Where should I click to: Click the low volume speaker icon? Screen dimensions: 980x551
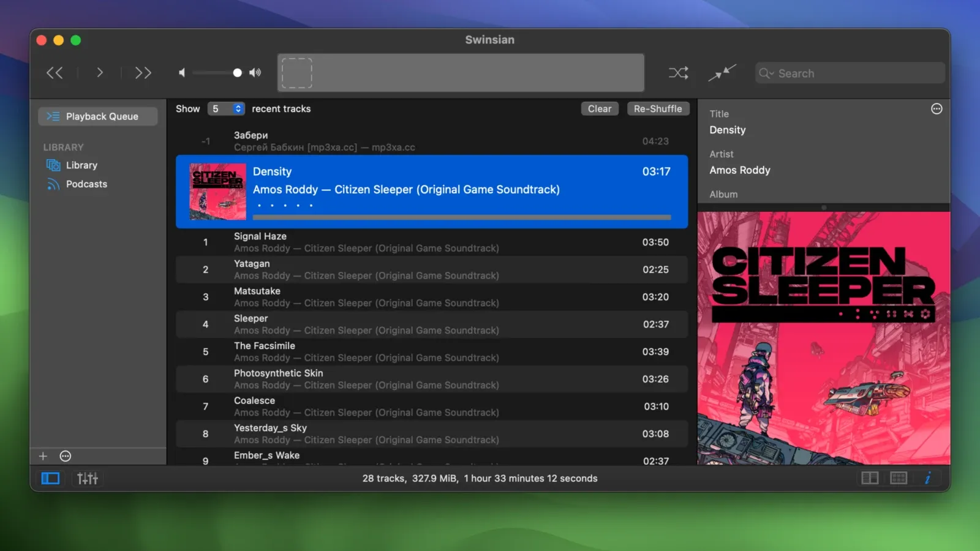tap(182, 73)
